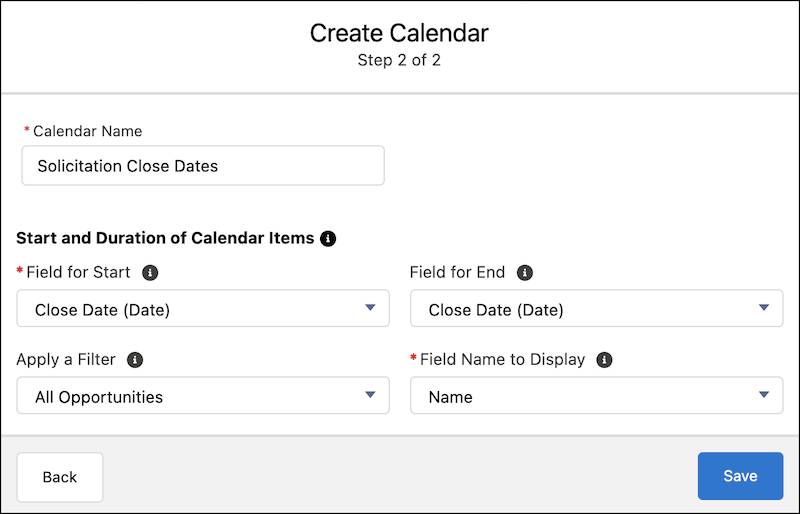The height and width of the screenshot is (514, 800).
Task: Open the Field for End dropdown
Action: (596, 308)
